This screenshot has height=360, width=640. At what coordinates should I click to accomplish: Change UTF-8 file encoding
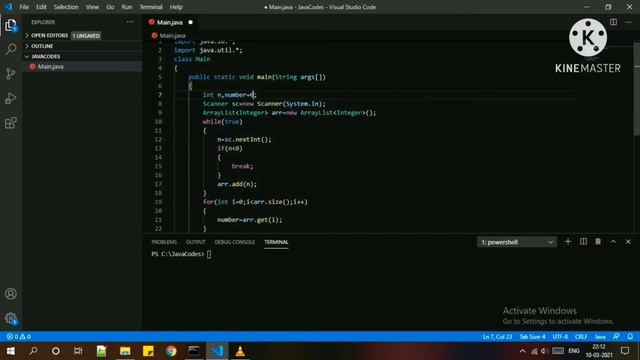click(x=560, y=337)
